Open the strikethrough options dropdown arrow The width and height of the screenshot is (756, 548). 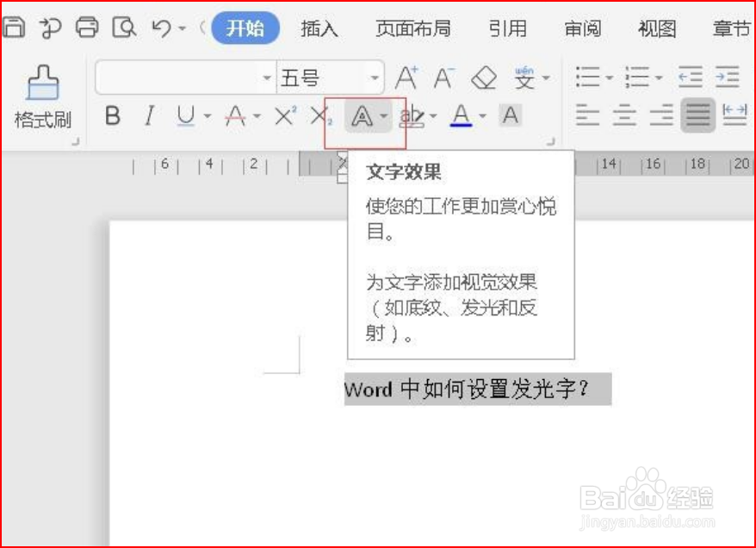[x=257, y=115]
